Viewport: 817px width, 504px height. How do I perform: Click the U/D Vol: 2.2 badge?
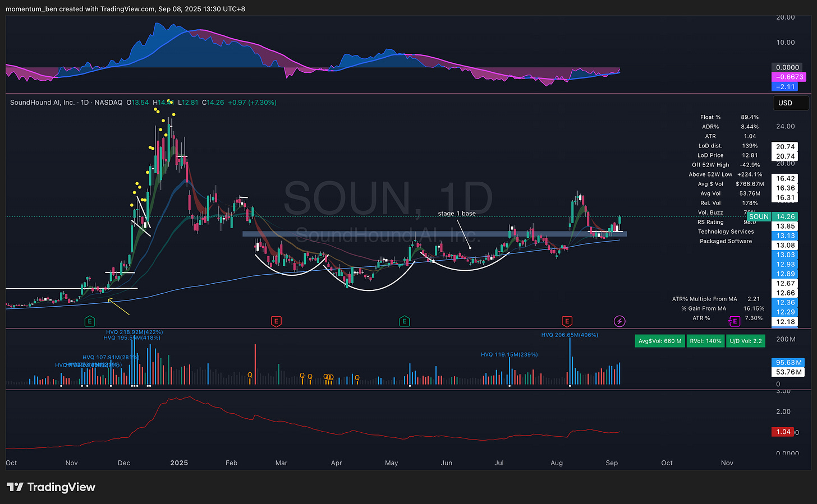746,341
